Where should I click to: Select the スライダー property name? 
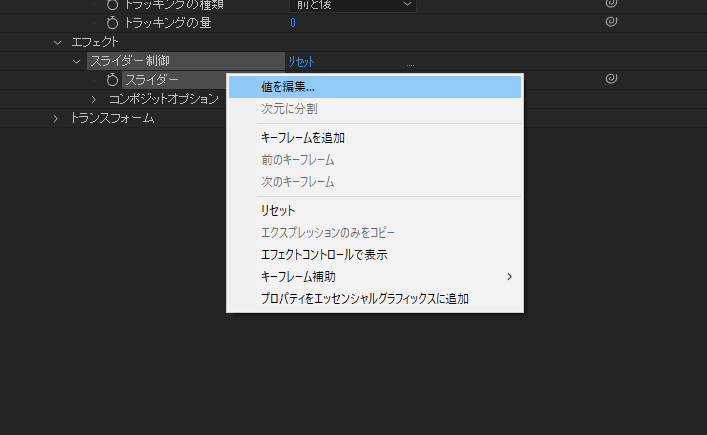[x=152, y=80]
